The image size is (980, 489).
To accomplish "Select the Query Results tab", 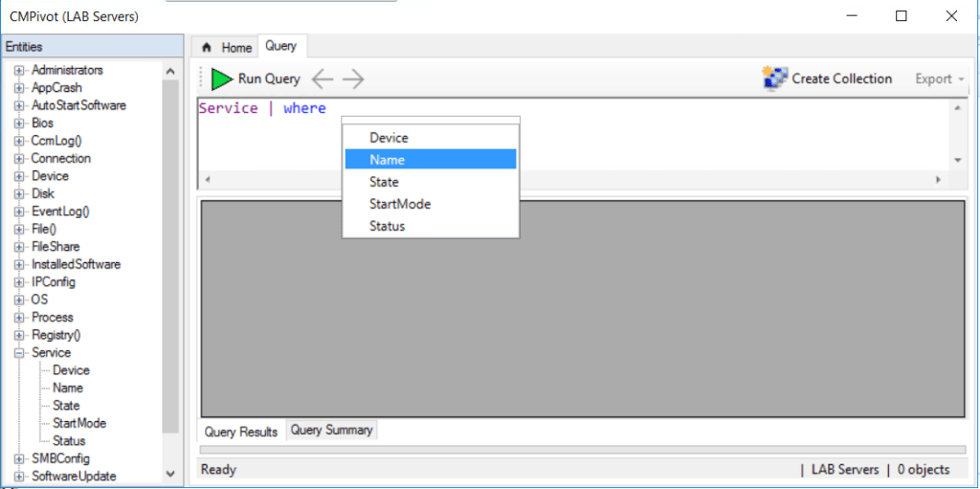I will (x=241, y=432).
